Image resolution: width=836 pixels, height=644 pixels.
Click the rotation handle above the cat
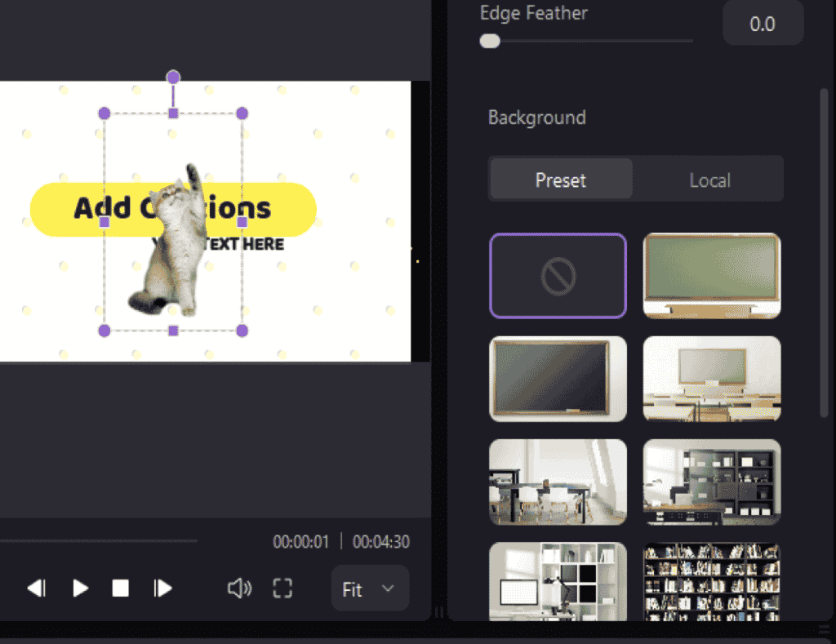tap(173, 77)
